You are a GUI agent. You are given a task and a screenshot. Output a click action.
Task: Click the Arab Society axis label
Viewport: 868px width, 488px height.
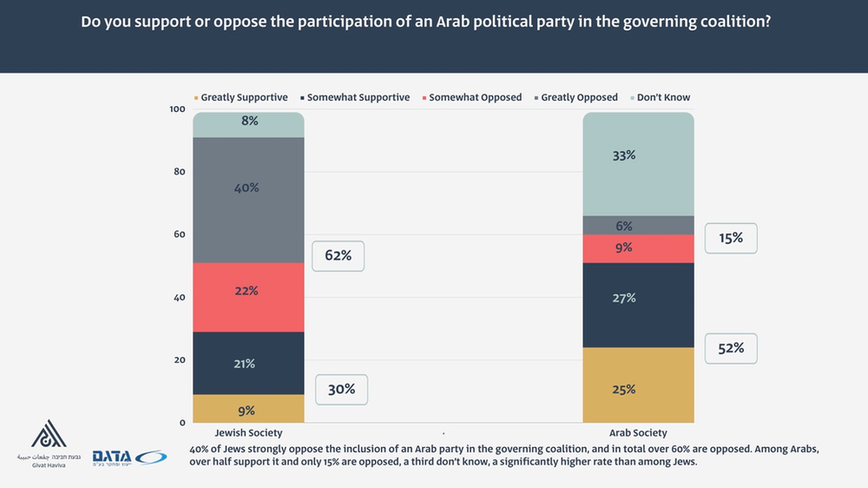point(639,432)
